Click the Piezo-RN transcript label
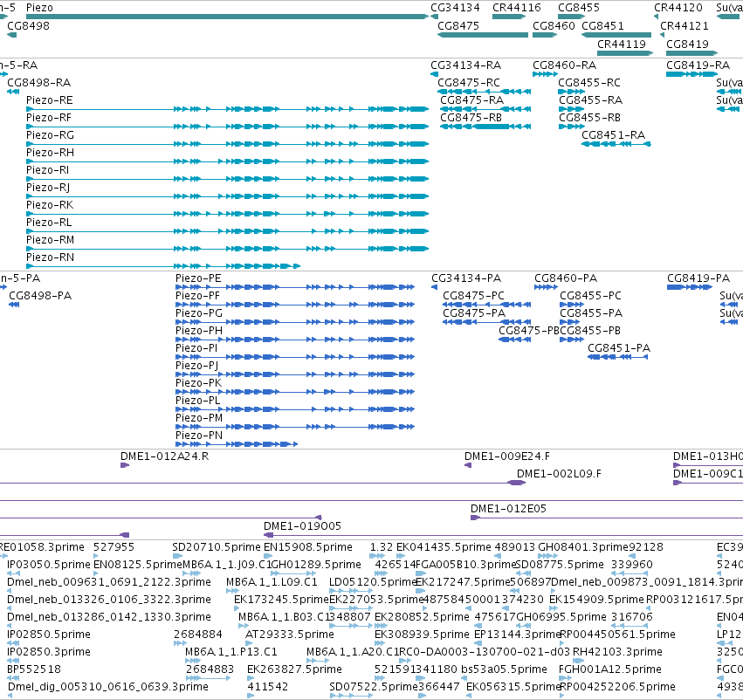The width and height of the screenshot is (743, 700). pos(51,257)
